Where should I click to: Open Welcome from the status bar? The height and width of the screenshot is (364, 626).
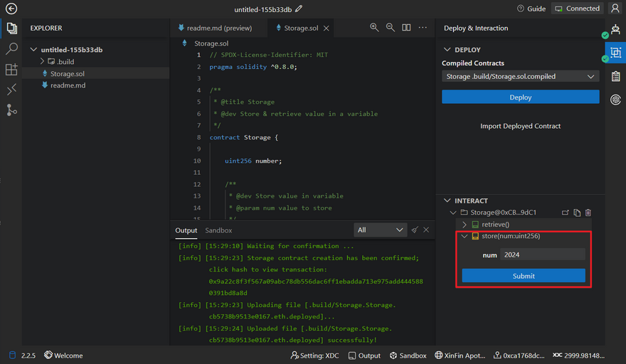tap(63, 355)
